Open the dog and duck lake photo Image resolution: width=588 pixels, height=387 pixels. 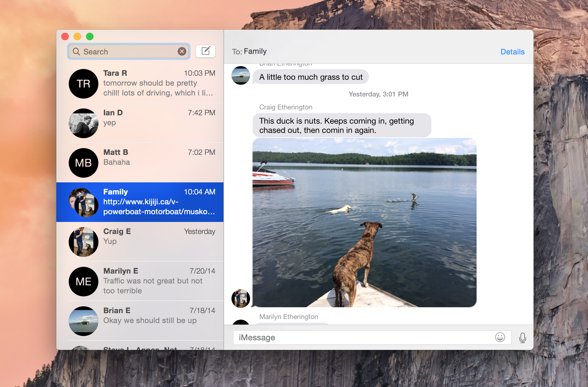[x=365, y=223]
